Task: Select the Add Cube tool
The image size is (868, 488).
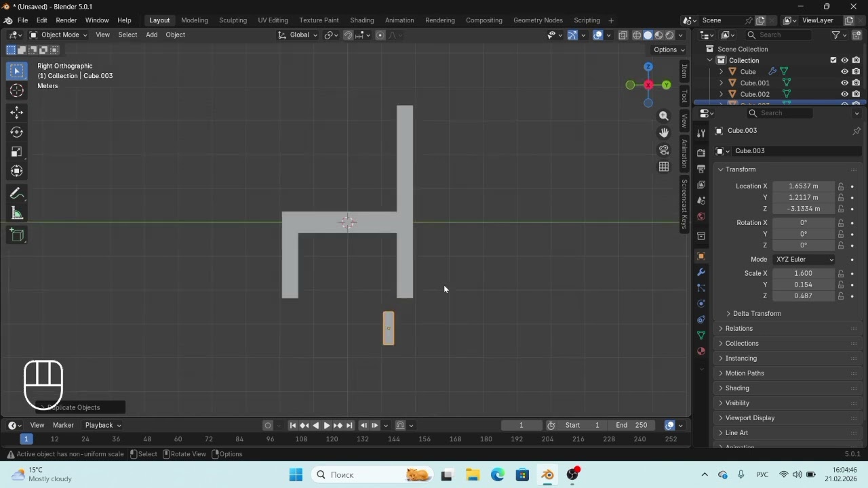Action: click(x=17, y=235)
